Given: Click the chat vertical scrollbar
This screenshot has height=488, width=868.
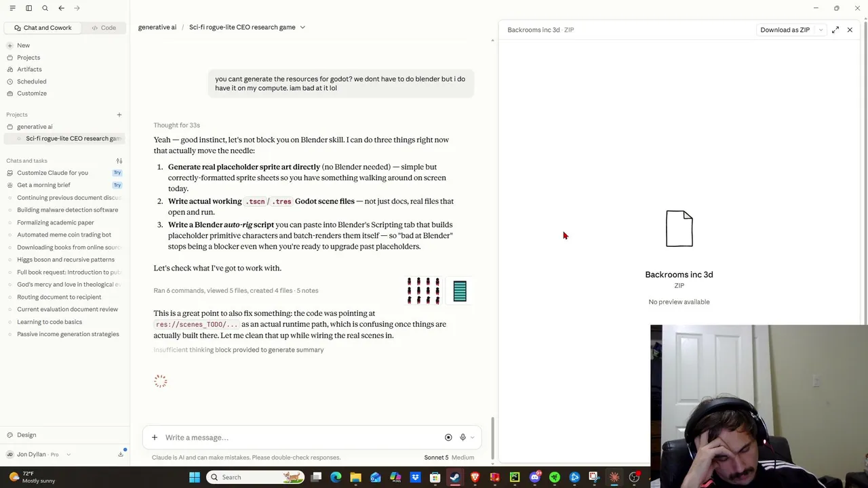Looking at the screenshot, I should coord(493,437).
